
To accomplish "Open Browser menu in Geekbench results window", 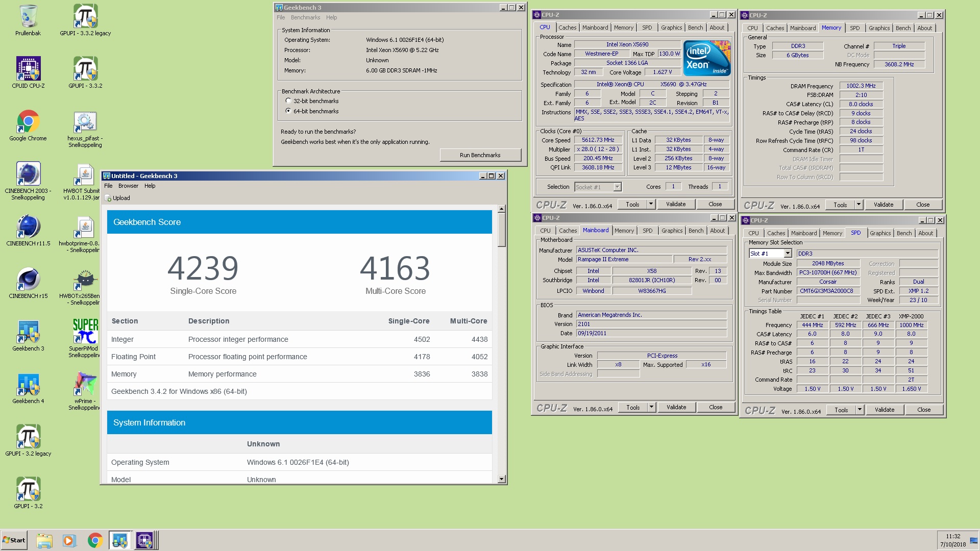I will coord(128,186).
